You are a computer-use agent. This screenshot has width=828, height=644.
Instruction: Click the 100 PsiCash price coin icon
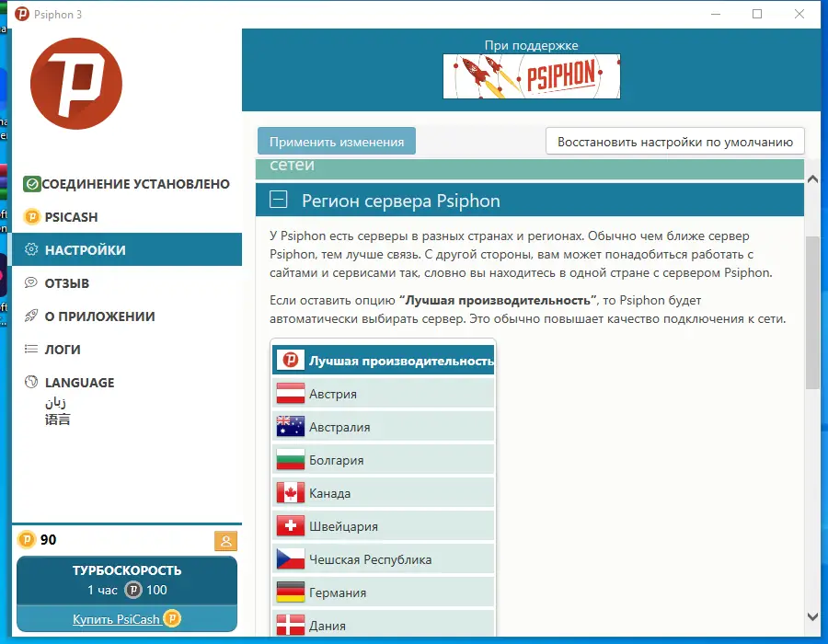(133, 590)
